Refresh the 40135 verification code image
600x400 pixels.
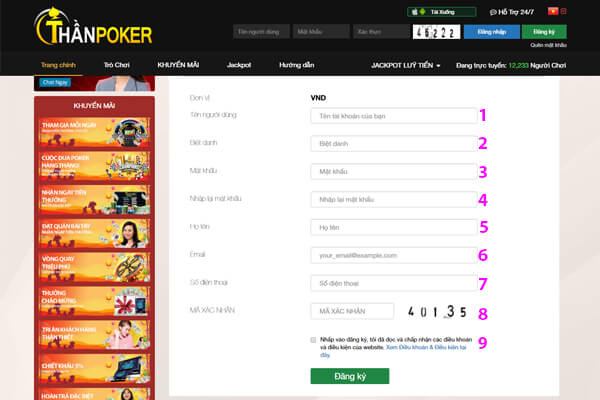click(x=437, y=312)
